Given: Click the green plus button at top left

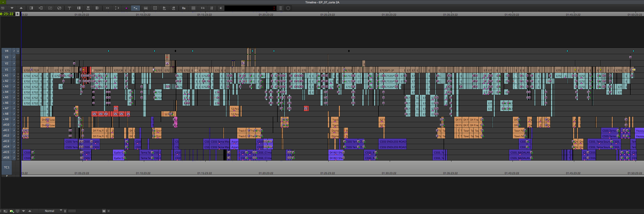Looking at the screenshot, I should [x=3, y=2].
